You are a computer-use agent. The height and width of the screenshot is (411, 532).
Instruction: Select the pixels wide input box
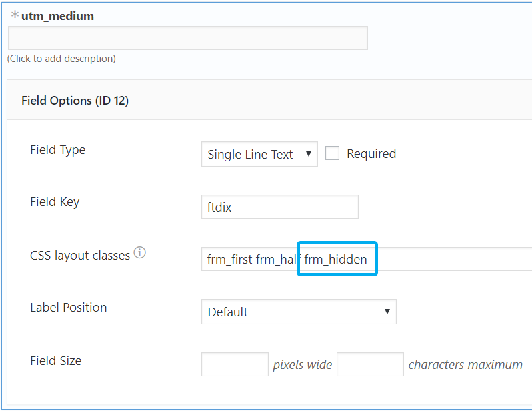coord(235,364)
